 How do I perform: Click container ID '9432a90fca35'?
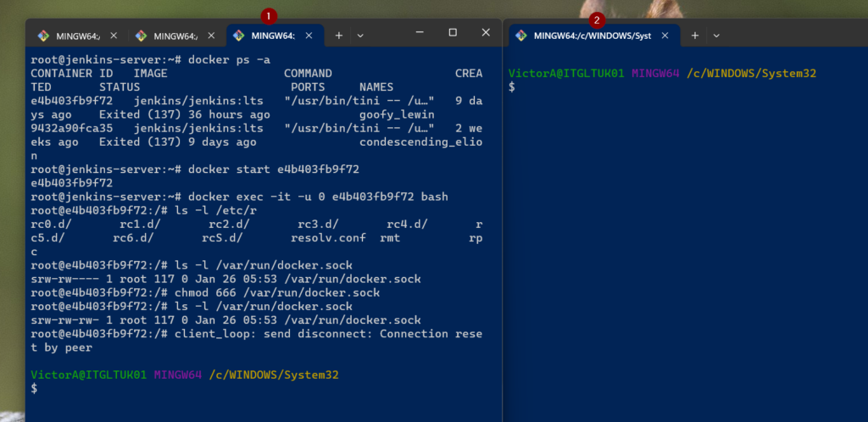(71, 128)
